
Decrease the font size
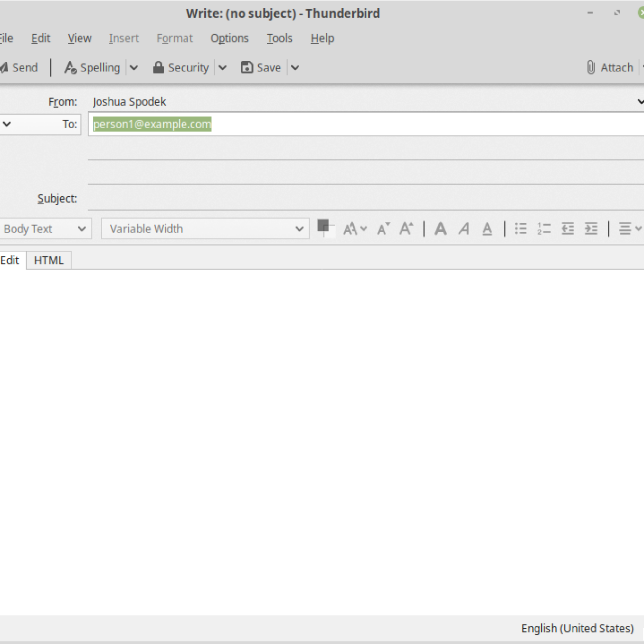pos(383,229)
